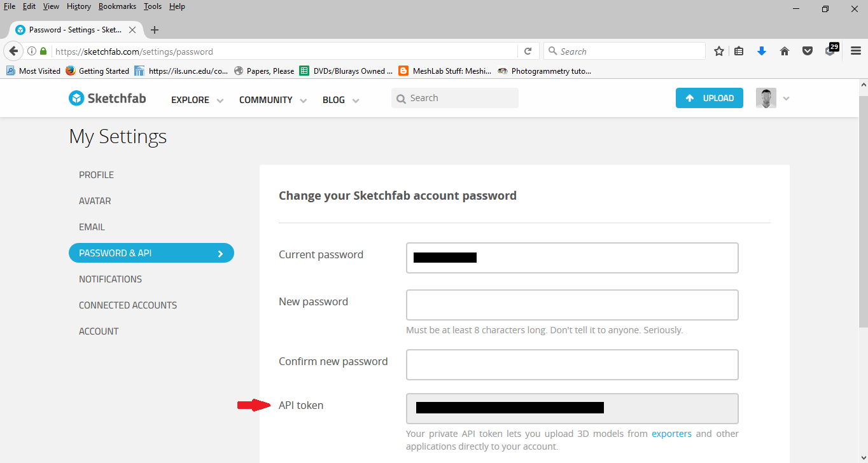The height and width of the screenshot is (463, 868).
Task: Click the New password field
Action: point(572,305)
